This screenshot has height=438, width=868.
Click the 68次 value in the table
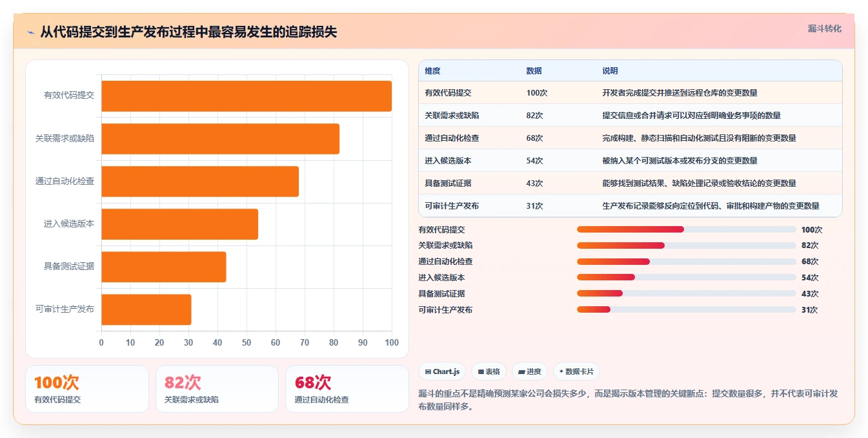coord(534,138)
